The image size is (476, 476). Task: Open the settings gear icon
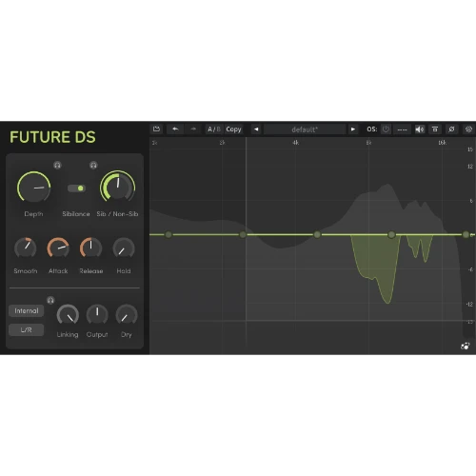point(468,129)
